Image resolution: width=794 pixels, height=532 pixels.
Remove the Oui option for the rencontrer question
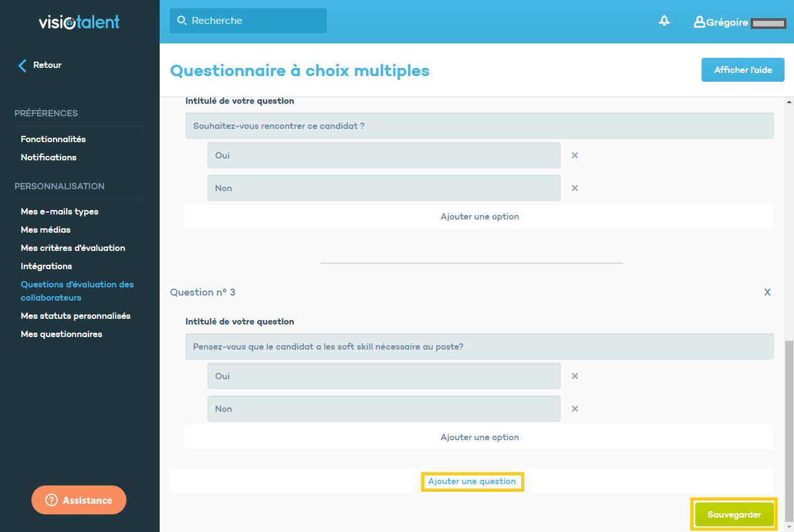pyautogui.click(x=575, y=155)
